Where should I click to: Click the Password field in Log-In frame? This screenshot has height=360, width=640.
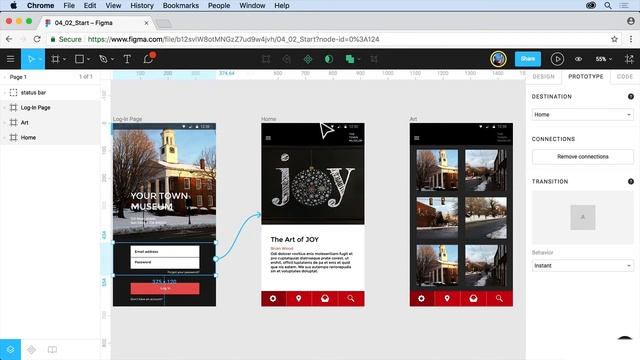(165, 262)
